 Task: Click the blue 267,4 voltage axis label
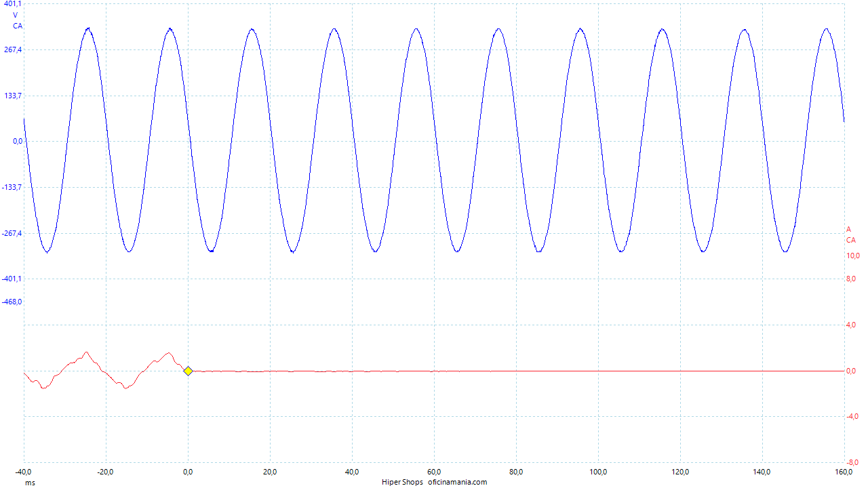click(13, 50)
